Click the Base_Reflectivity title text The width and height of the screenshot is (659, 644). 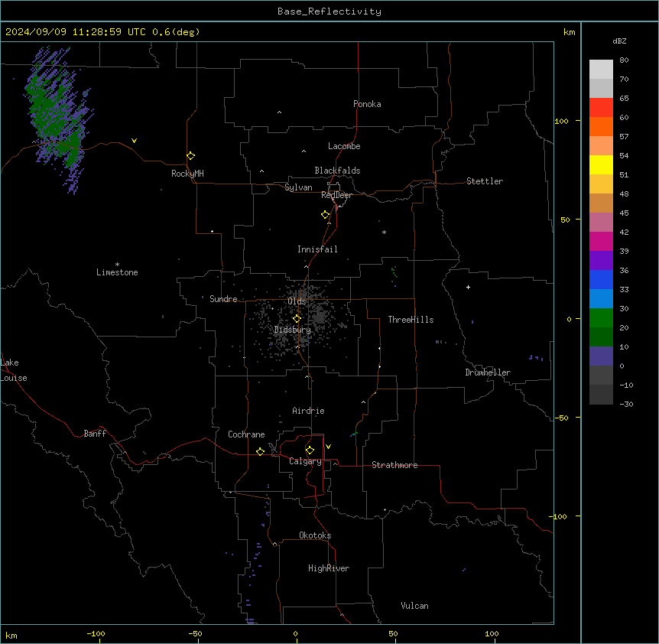click(x=329, y=11)
